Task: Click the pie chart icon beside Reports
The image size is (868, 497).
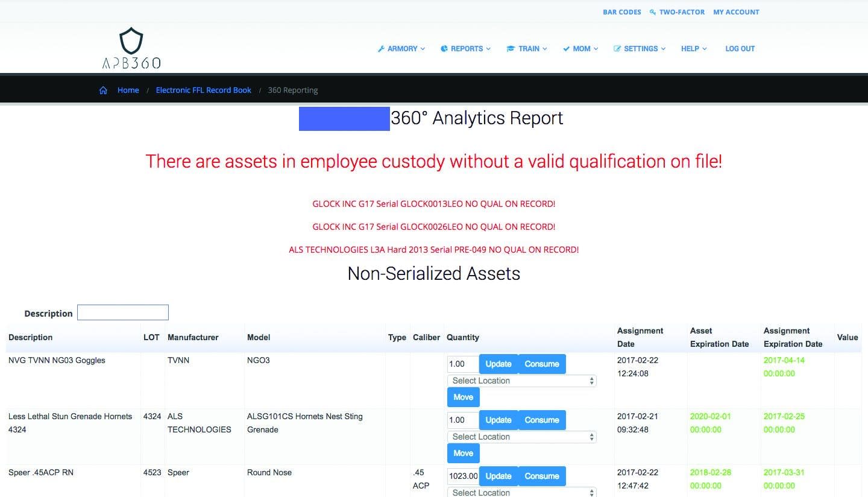Action: [444, 49]
